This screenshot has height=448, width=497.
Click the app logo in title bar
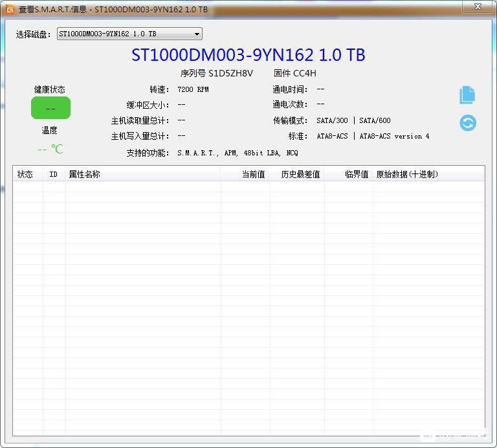pos(10,10)
